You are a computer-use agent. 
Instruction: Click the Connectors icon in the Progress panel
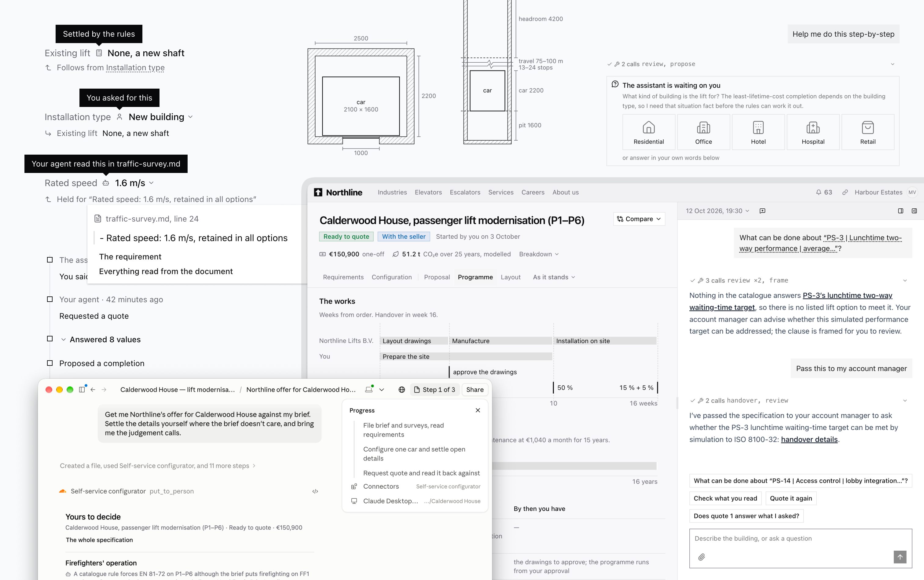pyautogui.click(x=354, y=486)
